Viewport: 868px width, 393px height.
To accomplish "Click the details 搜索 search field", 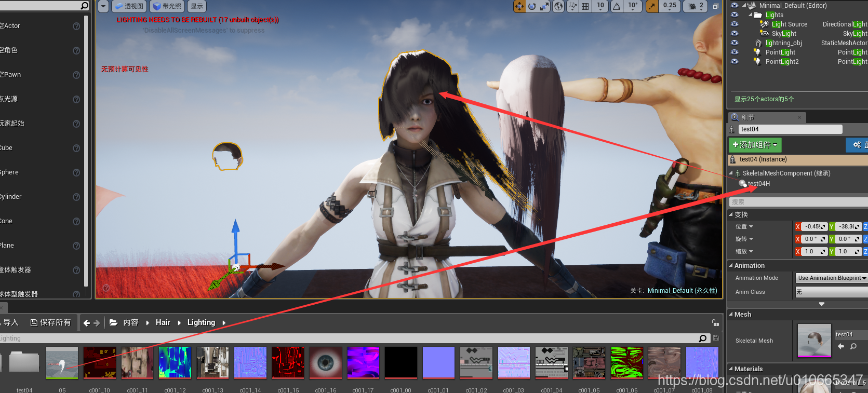I will (x=797, y=202).
